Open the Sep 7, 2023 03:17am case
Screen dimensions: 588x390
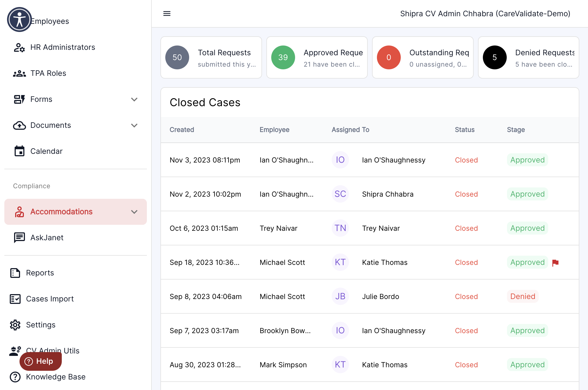tap(370, 330)
